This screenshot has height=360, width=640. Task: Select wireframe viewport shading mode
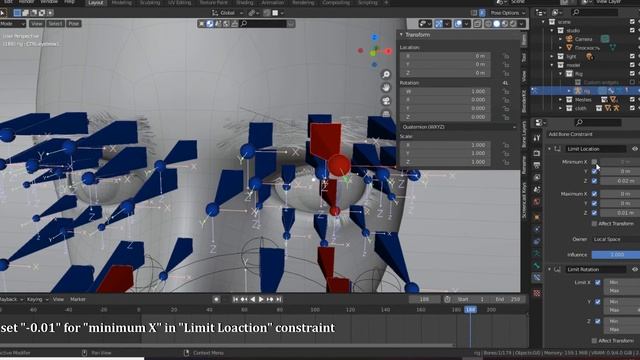(488, 24)
